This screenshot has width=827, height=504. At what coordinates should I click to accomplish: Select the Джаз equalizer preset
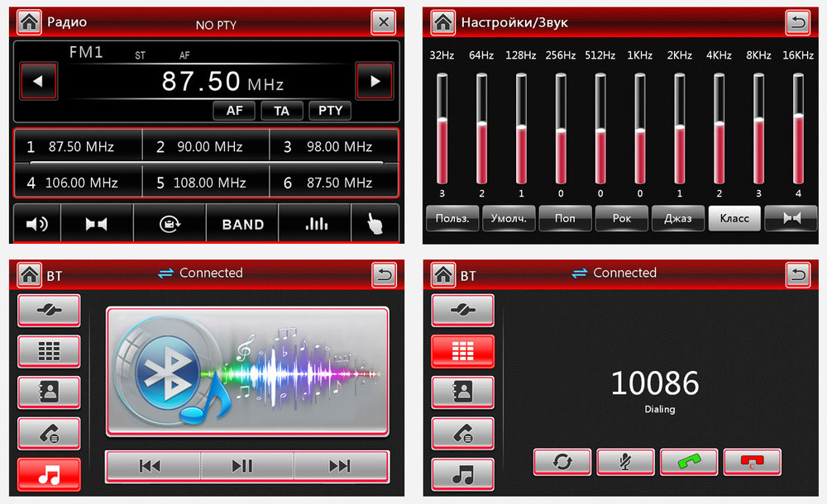pos(678,218)
